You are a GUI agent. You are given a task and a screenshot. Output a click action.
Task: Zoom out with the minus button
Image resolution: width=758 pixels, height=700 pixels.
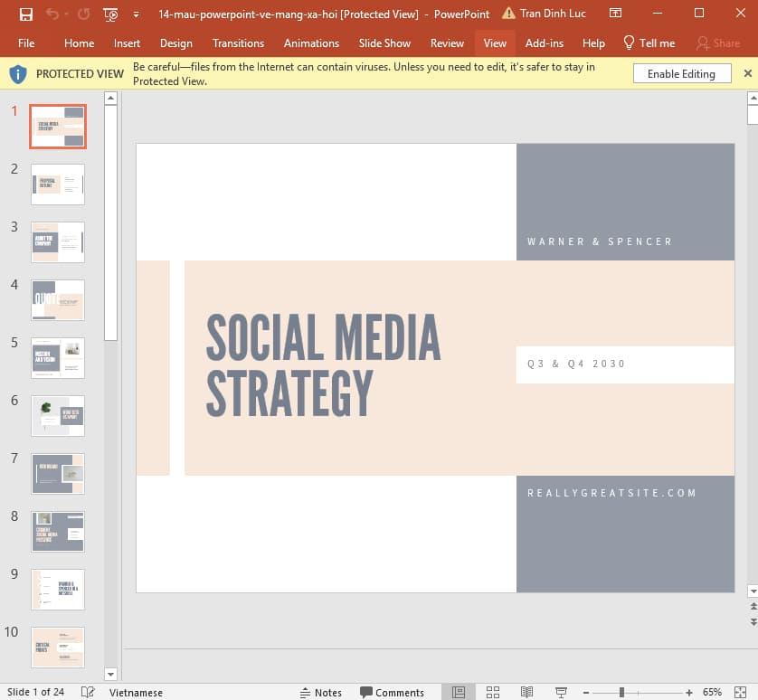coord(585,692)
